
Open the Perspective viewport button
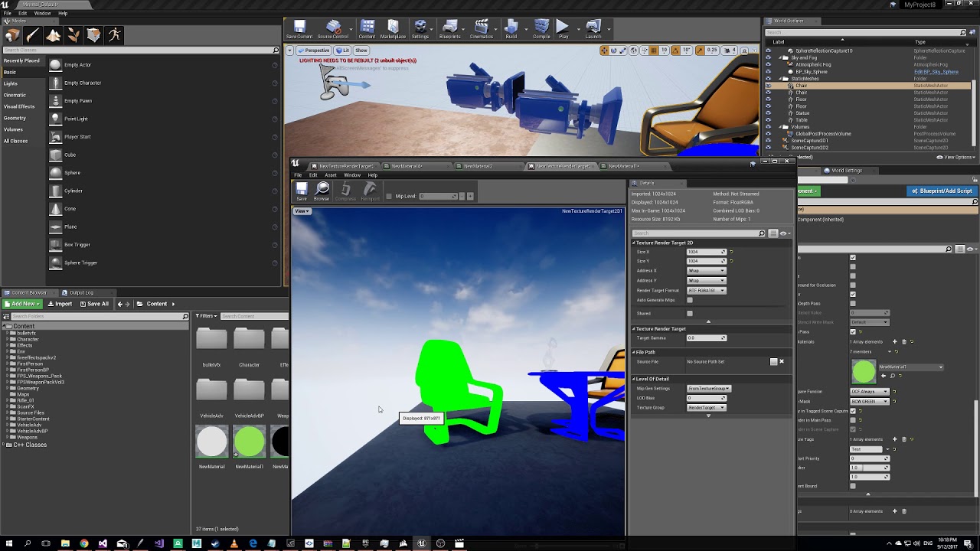tap(314, 51)
